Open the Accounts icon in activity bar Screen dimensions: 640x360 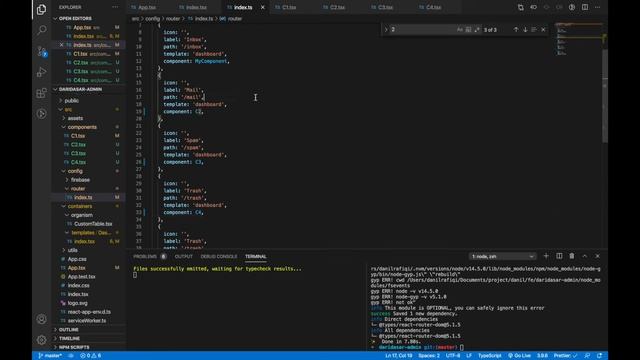point(41,319)
